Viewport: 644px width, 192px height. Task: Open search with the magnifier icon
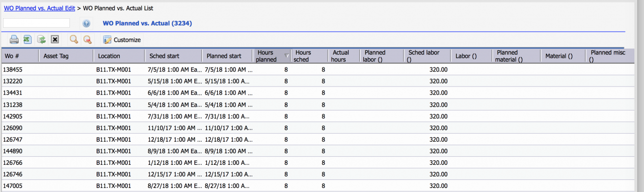(x=74, y=40)
